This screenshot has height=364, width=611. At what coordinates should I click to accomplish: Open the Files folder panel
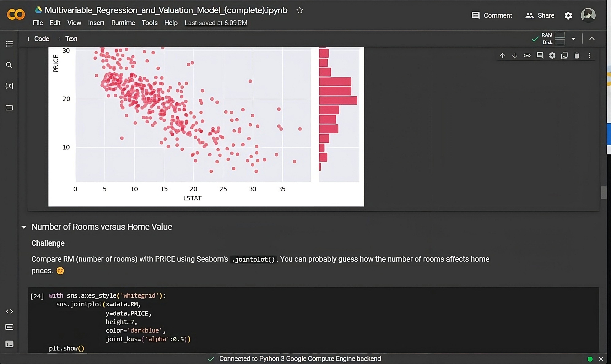click(9, 108)
